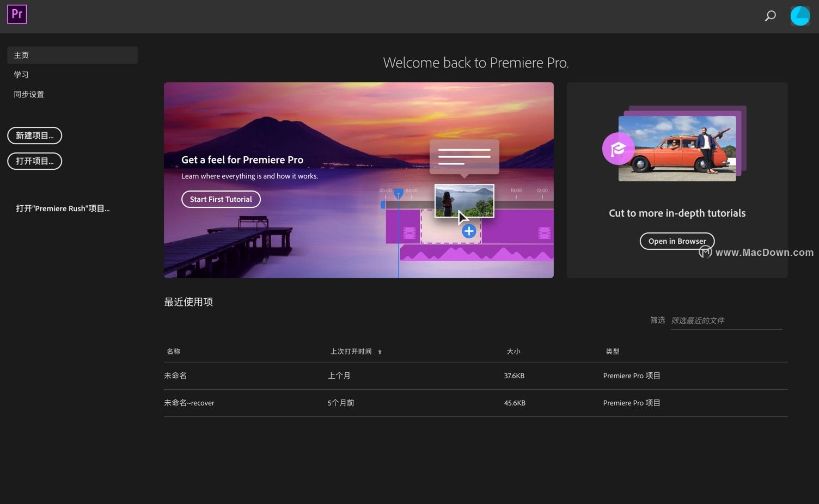Click the pink graduation cap icon
Image resolution: width=819 pixels, height=504 pixels.
pos(618,148)
